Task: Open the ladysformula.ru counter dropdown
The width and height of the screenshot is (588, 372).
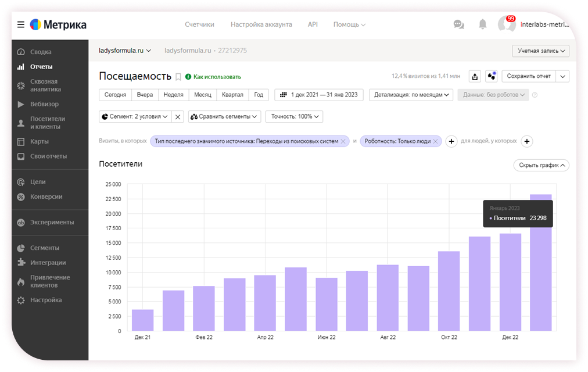Action: coord(125,51)
